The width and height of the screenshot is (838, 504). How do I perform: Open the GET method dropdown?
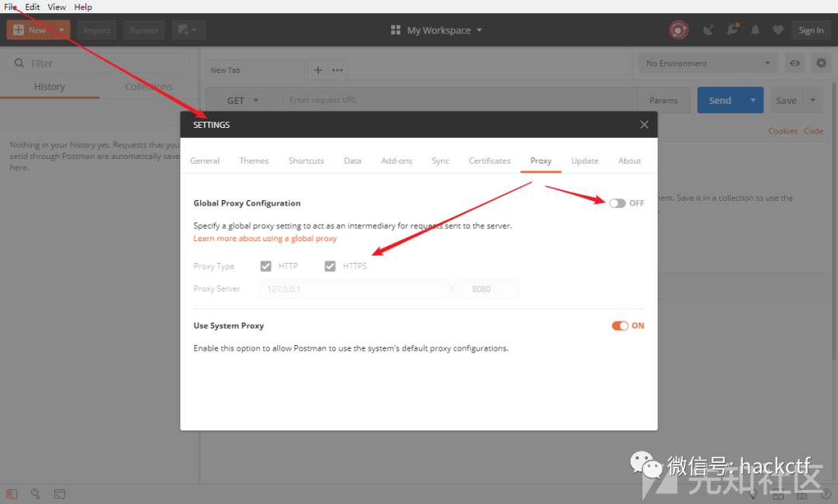coord(244,100)
